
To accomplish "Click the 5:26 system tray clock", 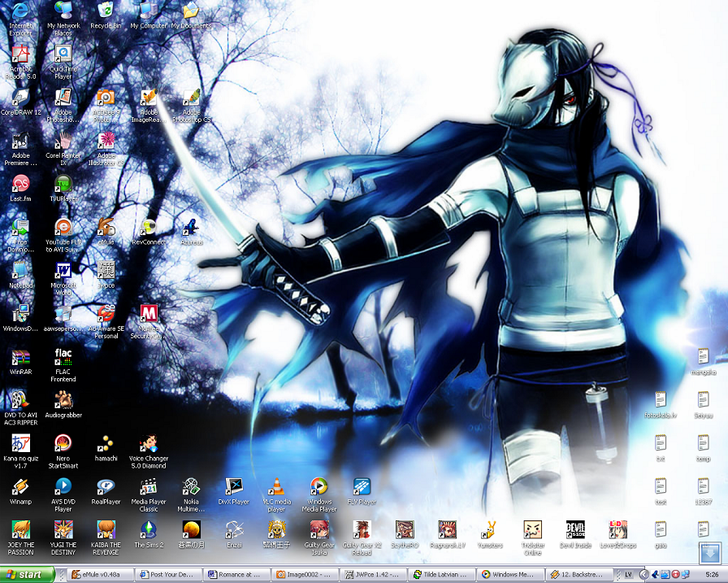I will 711,575.
